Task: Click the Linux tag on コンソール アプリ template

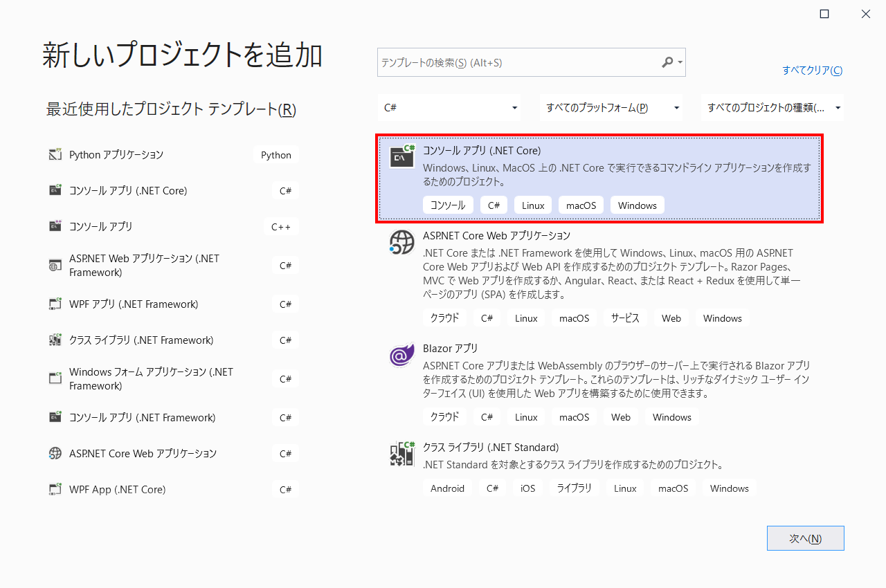Action: click(533, 205)
